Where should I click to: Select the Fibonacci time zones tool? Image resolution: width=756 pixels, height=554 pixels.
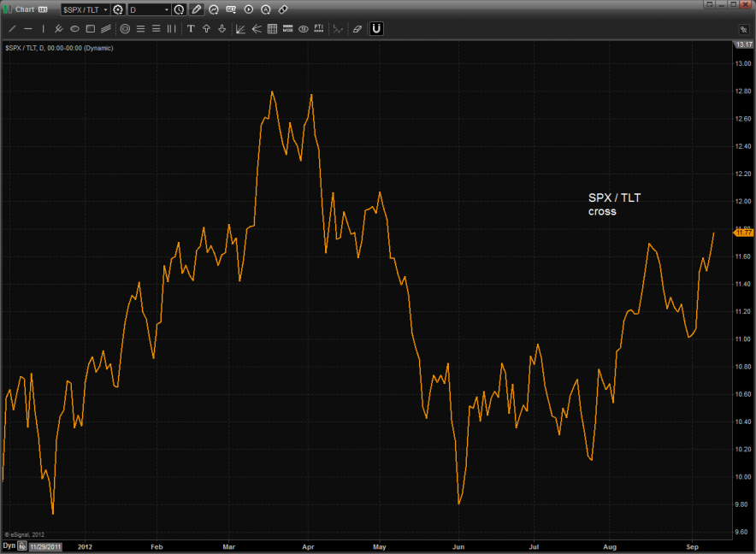pyautogui.click(x=172, y=29)
